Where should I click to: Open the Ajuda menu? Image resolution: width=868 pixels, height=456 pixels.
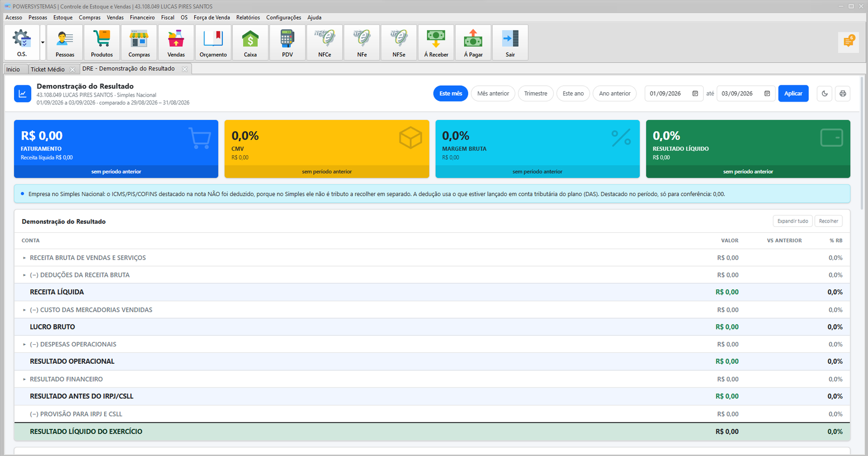tap(315, 17)
